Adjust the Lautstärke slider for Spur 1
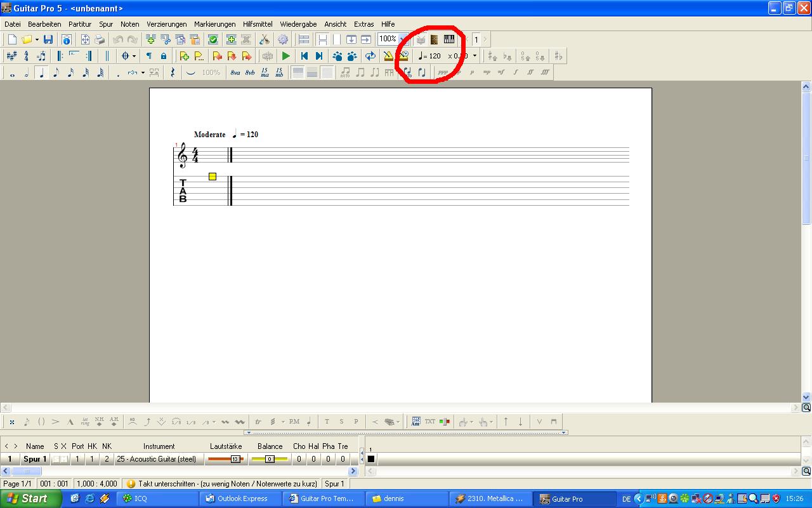This screenshot has height=508, width=812. click(225, 459)
